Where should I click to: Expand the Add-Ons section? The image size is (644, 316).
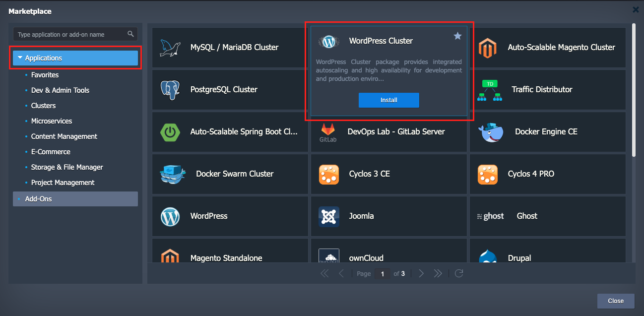click(x=38, y=199)
